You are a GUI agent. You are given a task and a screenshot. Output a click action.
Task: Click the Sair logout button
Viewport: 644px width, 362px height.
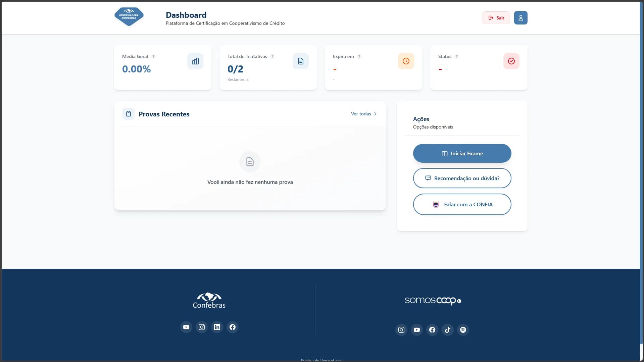[496, 18]
